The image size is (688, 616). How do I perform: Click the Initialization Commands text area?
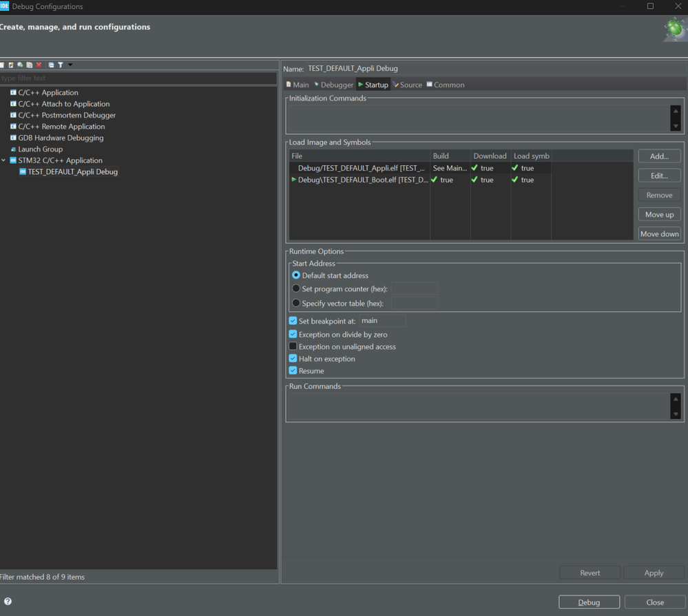click(x=478, y=118)
